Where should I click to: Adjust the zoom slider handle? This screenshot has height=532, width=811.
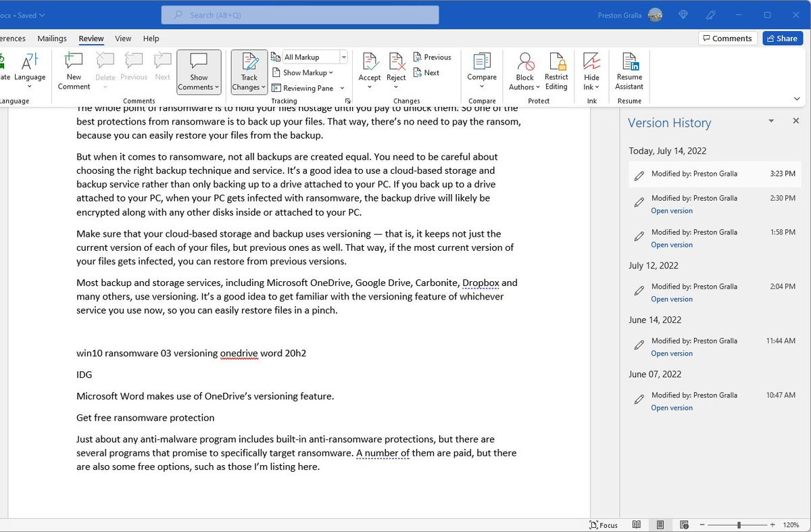tap(739, 525)
